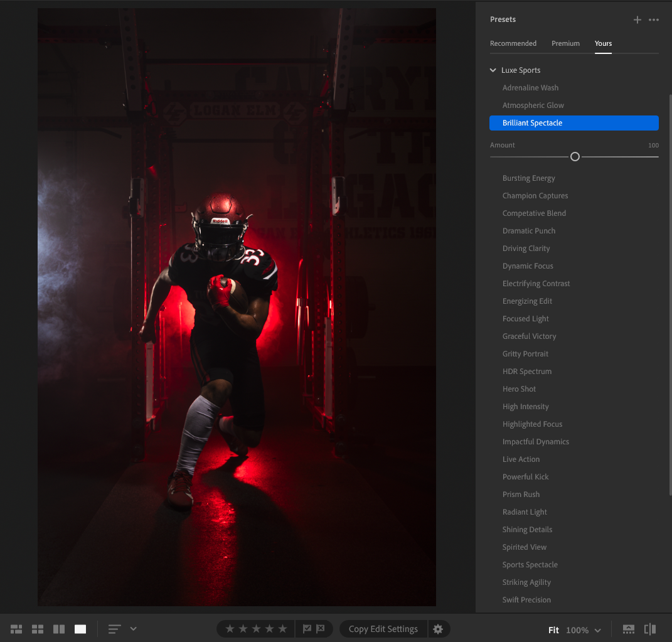This screenshot has width=672, height=642.
Task: Mark the photo as rejected
Action: click(320, 629)
